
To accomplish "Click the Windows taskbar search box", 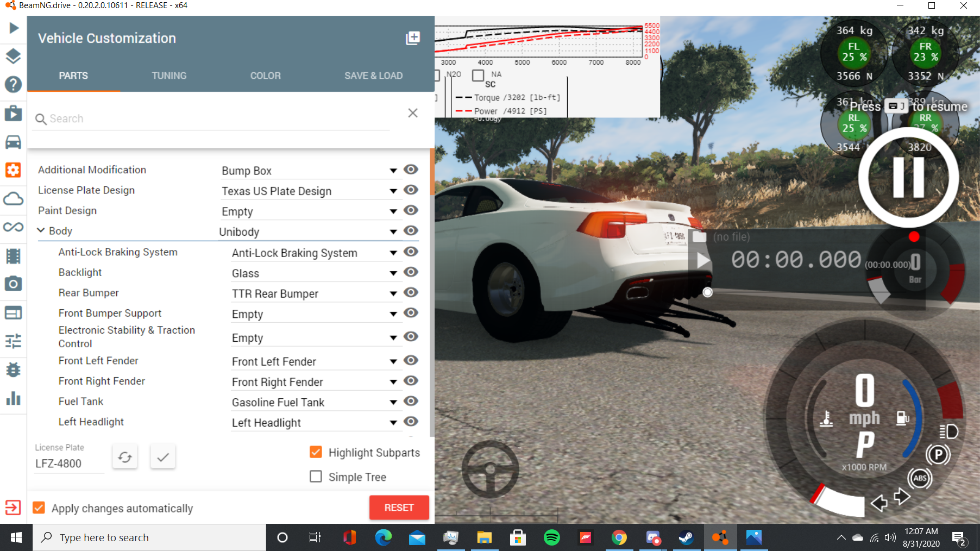I will (149, 537).
